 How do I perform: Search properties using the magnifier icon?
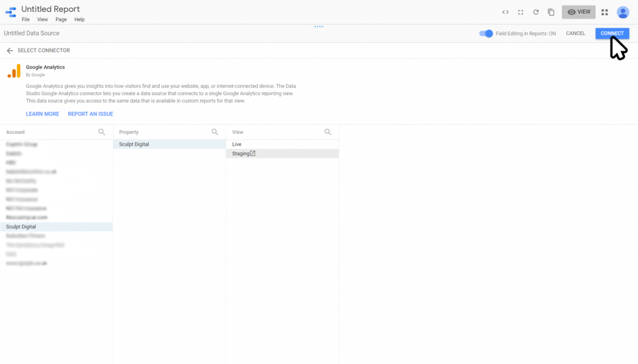[x=215, y=132]
